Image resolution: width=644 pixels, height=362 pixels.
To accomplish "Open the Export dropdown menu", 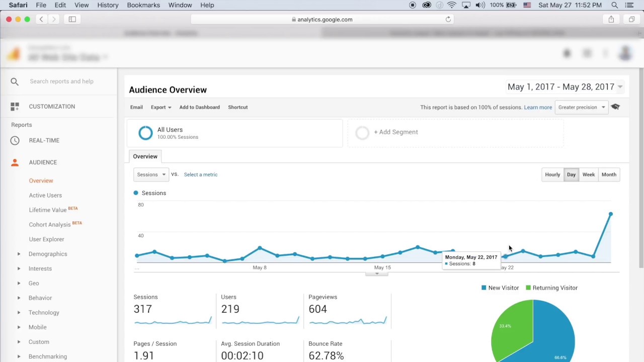I will tap(161, 107).
